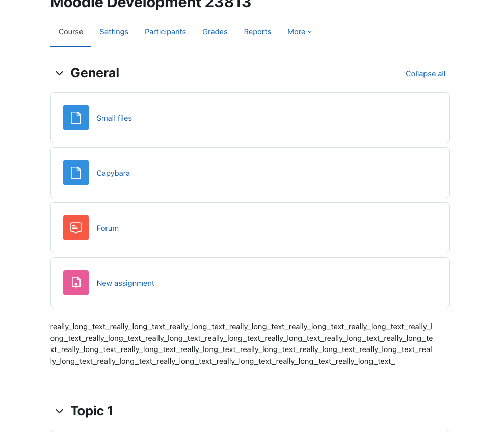Open the More dropdown menu
This screenshot has height=432, width=504.
coord(300,32)
